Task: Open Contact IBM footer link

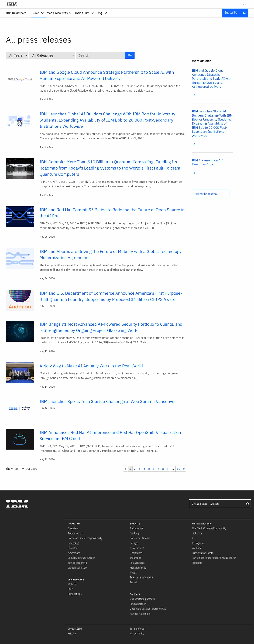Action: (x=75, y=629)
